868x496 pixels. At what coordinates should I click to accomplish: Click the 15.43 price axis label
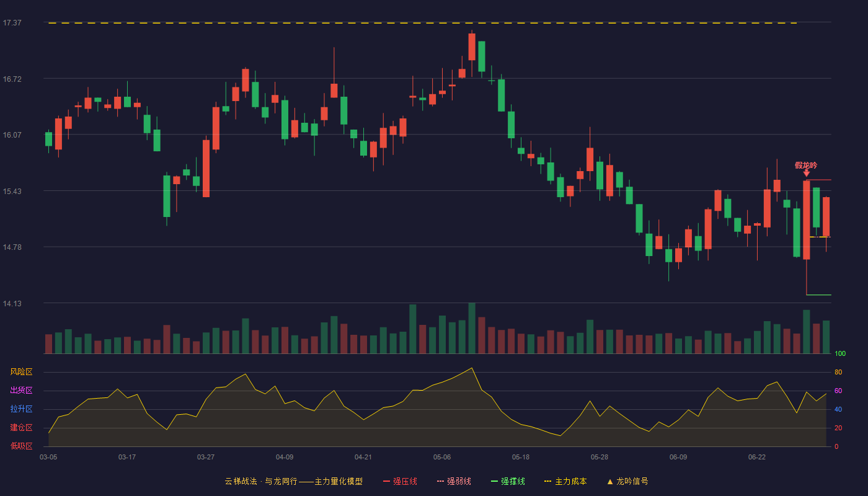[x=12, y=192]
